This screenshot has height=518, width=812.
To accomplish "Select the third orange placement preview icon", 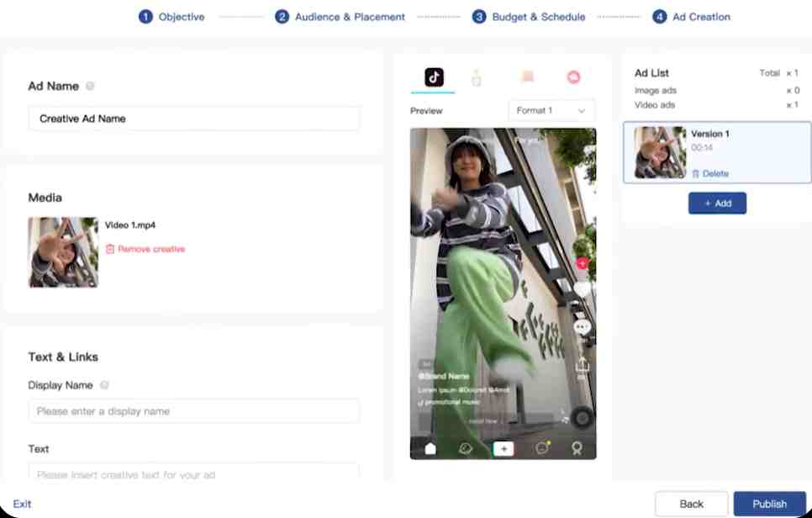I will pos(527,77).
